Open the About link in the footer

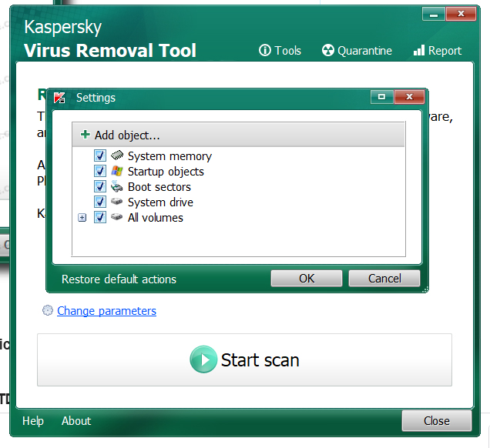pos(76,421)
